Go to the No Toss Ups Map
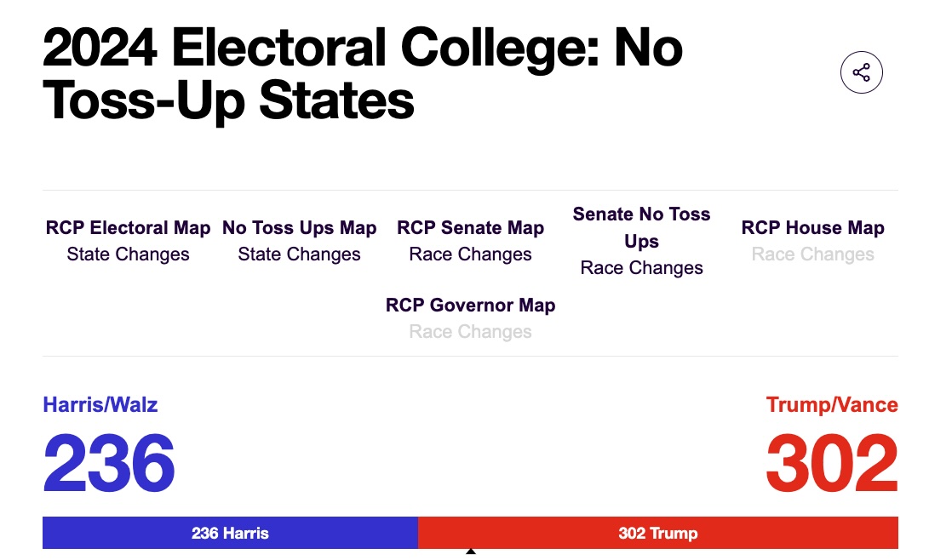 [299, 228]
